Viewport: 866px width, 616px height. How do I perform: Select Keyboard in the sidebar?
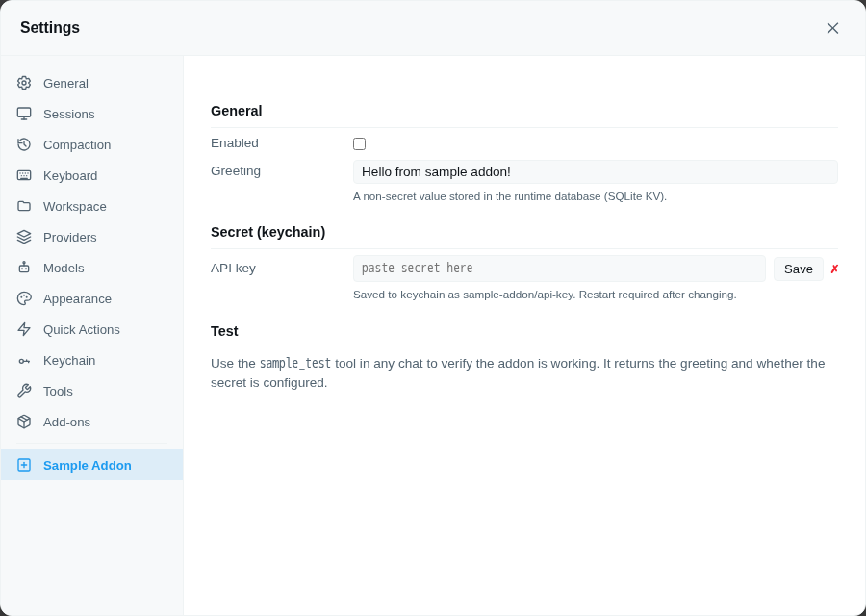(x=91, y=176)
